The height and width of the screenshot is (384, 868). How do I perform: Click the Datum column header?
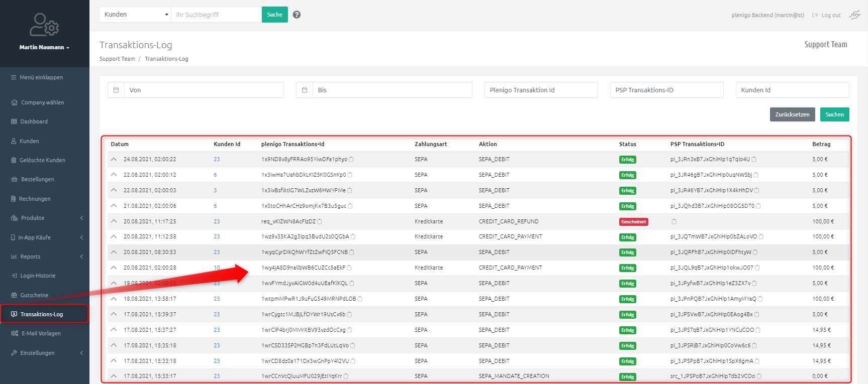[120, 144]
